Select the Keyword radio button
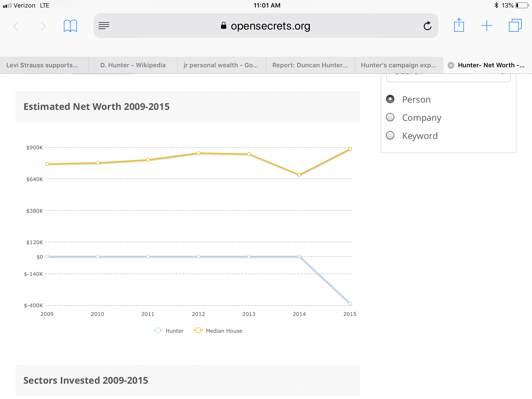Viewport: 532px width, 399px height. click(390, 135)
